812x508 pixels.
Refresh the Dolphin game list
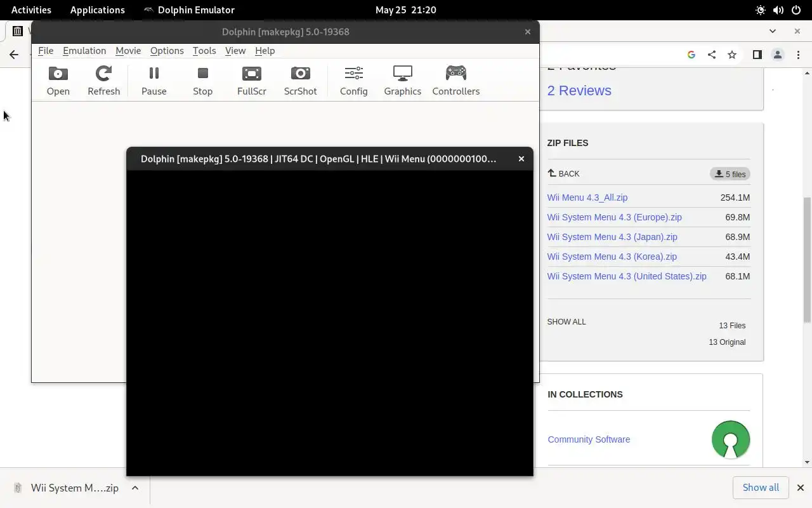[x=103, y=81]
